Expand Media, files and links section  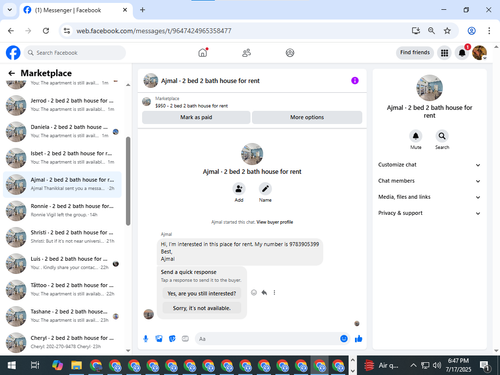pos(429,197)
